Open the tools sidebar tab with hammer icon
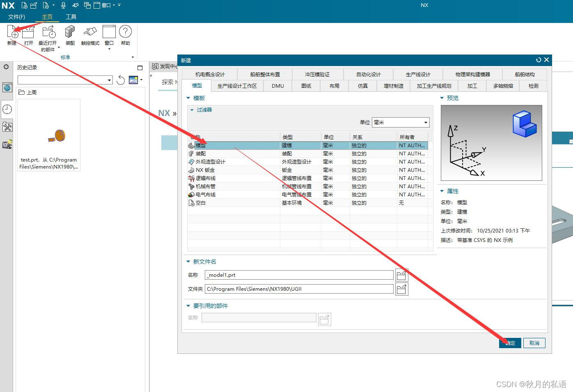The width and height of the screenshot is (573, 392). (7, 127)
